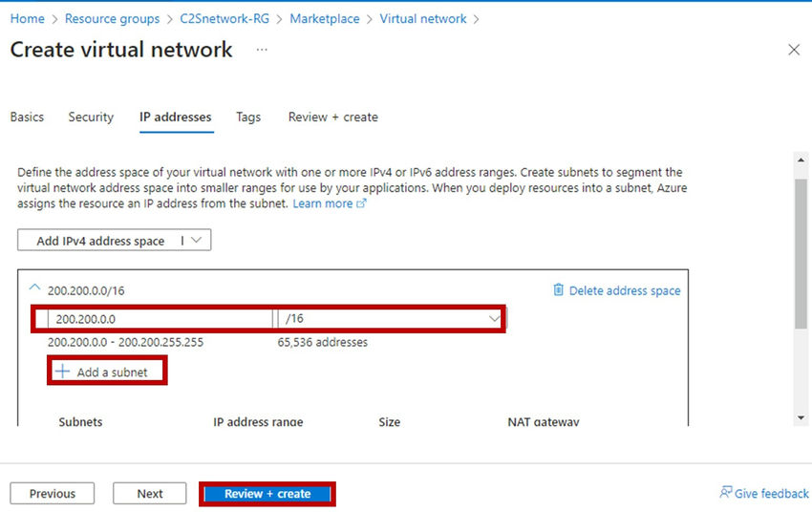The height and width of the screenshot is (512, 812).
Task: Click the Add a subnet link
Action: click(113, 372)
